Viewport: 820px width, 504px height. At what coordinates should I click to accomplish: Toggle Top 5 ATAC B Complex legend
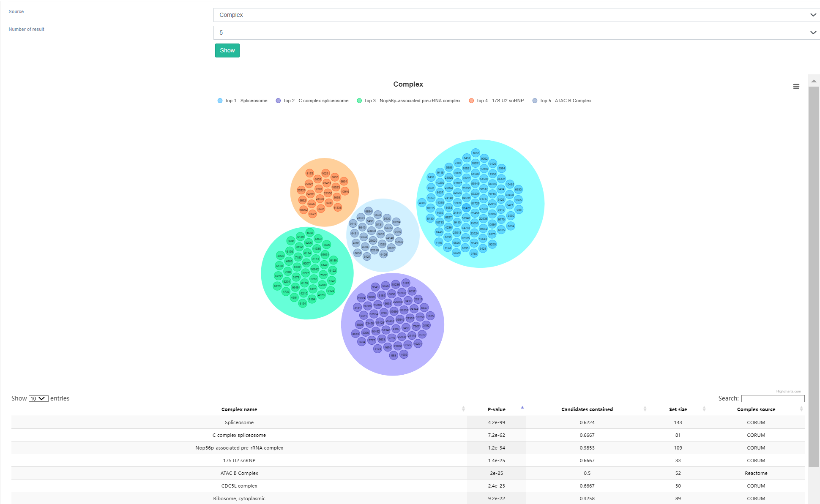pyautogui.click(x=565, y=101)
